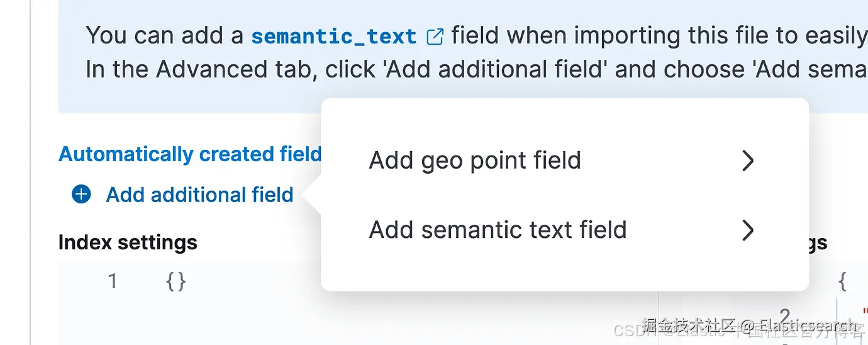Image resolution: width=868 pixels, height=345 pixels.
Task: Expand the Add geo point field chevron
Action: click(x=747, y=161)
